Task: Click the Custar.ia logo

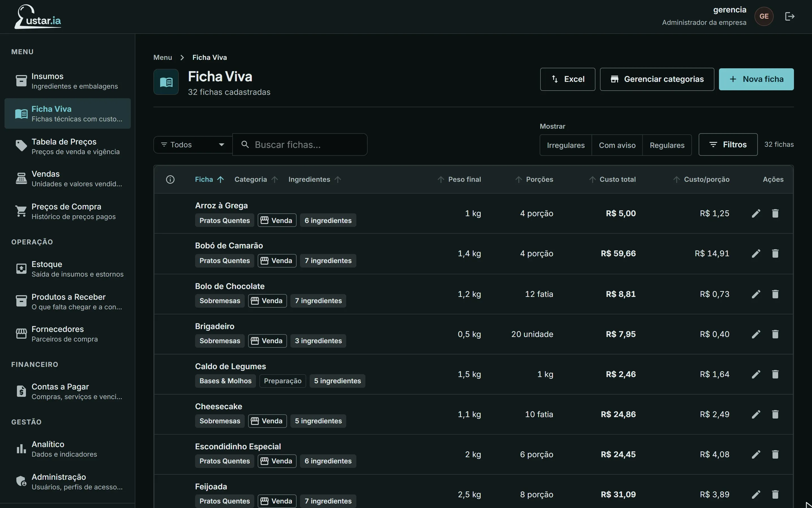Action: [x=37, y=16]
